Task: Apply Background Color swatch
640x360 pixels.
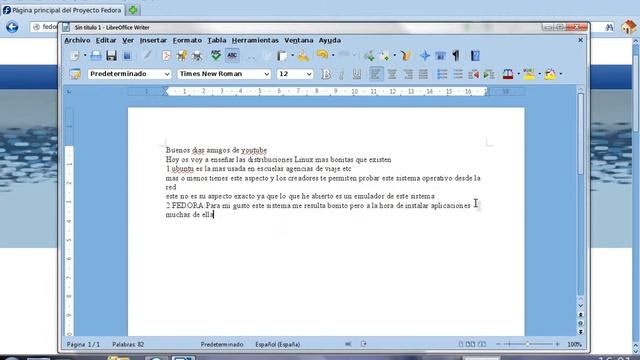Action: tap(550, 74)
